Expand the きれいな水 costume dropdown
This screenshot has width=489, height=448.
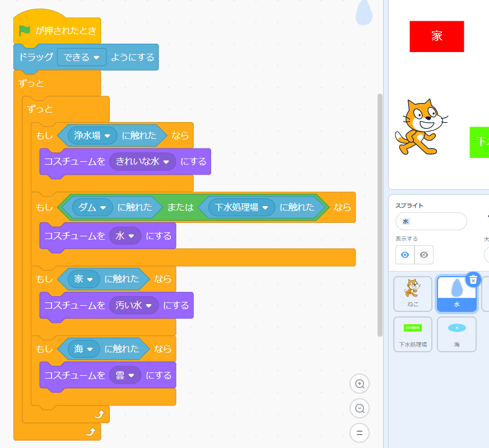click(x=143, y=161)
